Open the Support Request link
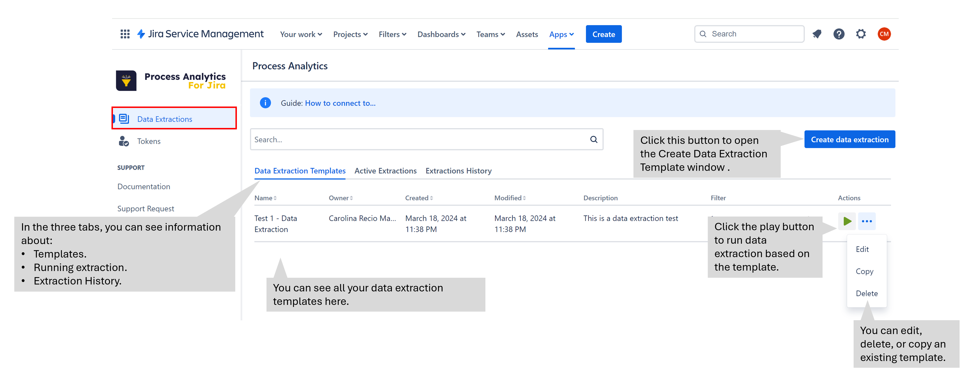 [145, 209]
